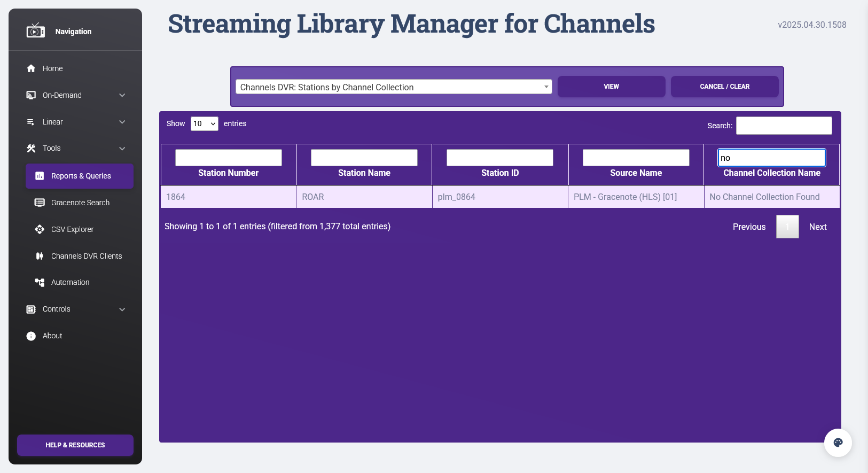Click the Tools wrench icon
The height and width of the screenshot is (473, 868).
pyautogui.click(x=31, y=149)
